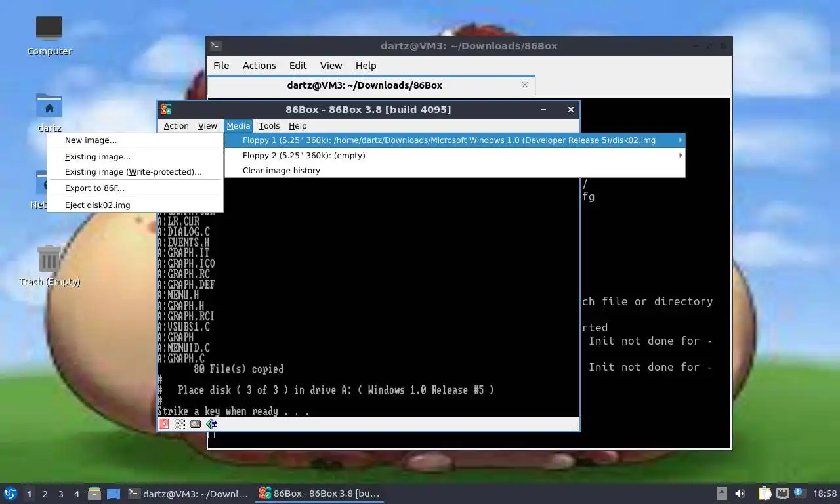Select Floppy 2 (5.25" 360k): (empty) entry
Viewport: 840px width, 504px height.
[455, 156]
